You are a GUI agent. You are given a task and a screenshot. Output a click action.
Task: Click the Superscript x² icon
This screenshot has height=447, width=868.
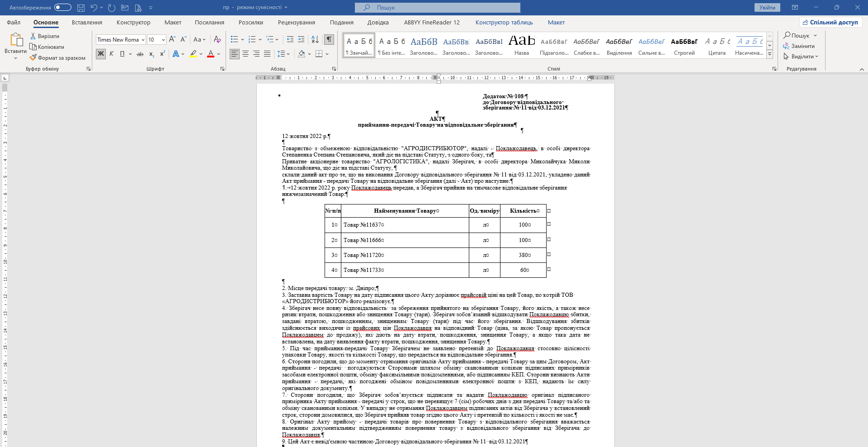point(162,54)
